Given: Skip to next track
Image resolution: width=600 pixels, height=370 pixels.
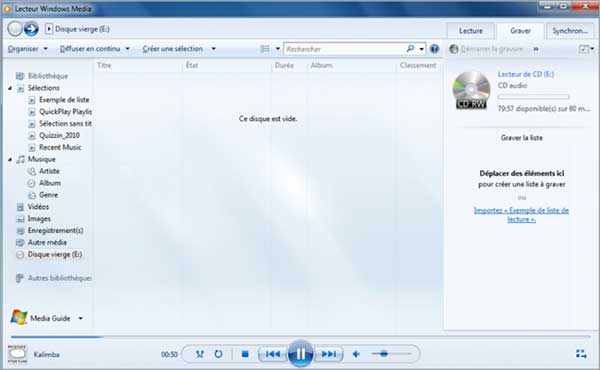Looking at the screenshot, I should [x=328, y=354].
